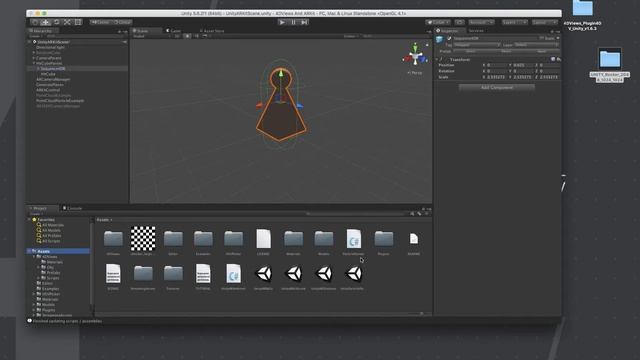
Task: Select the Rotate tool in the toolbar
Action: 56,22
